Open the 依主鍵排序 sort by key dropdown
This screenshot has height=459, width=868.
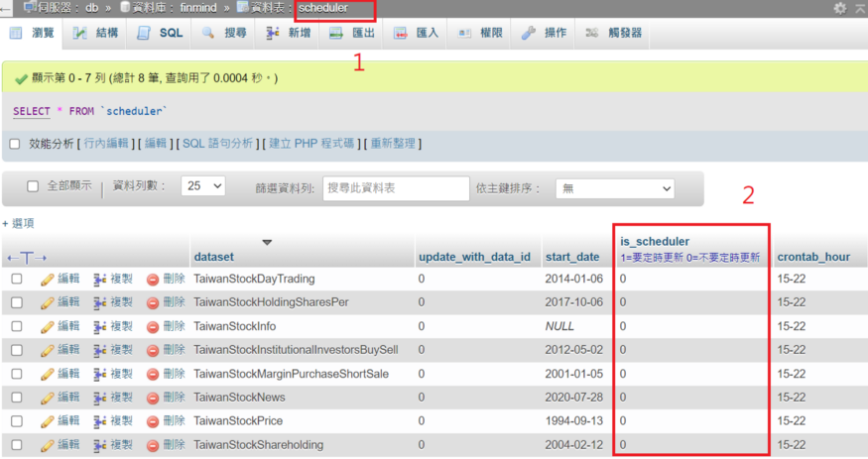click(x=614, y=187)
